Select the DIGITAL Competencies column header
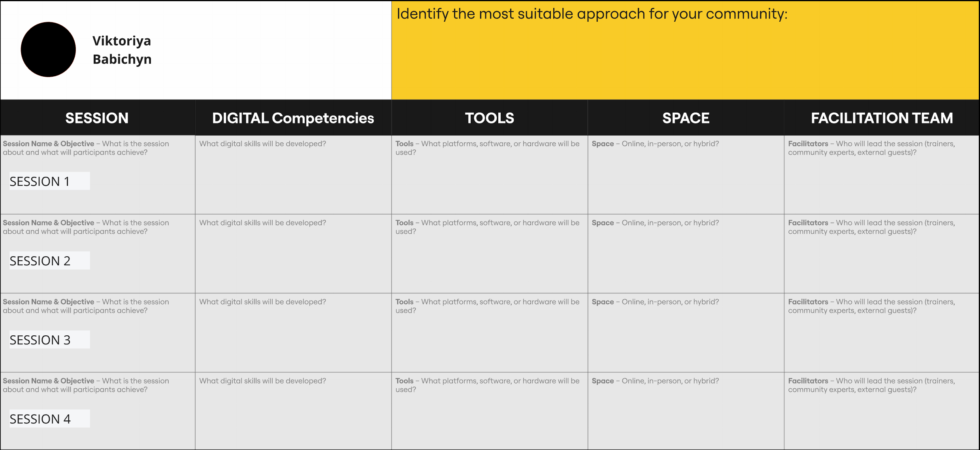980x450 pixels. tap(293, 118)
